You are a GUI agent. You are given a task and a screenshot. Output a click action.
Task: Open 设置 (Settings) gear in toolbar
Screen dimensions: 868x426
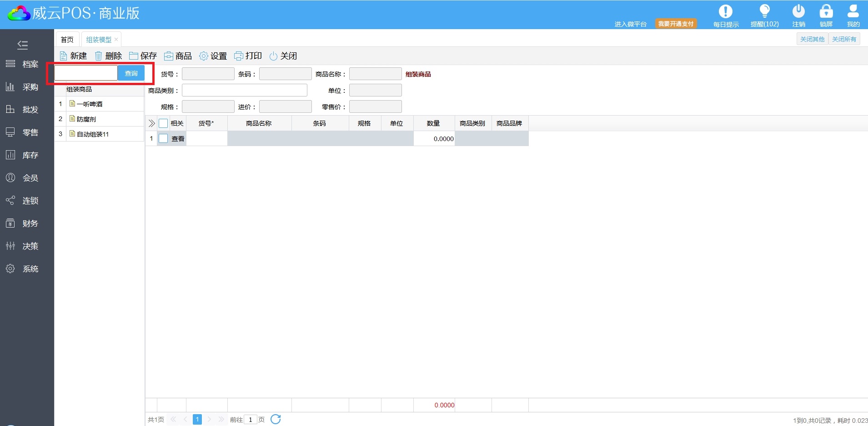[x=204, y=56]
